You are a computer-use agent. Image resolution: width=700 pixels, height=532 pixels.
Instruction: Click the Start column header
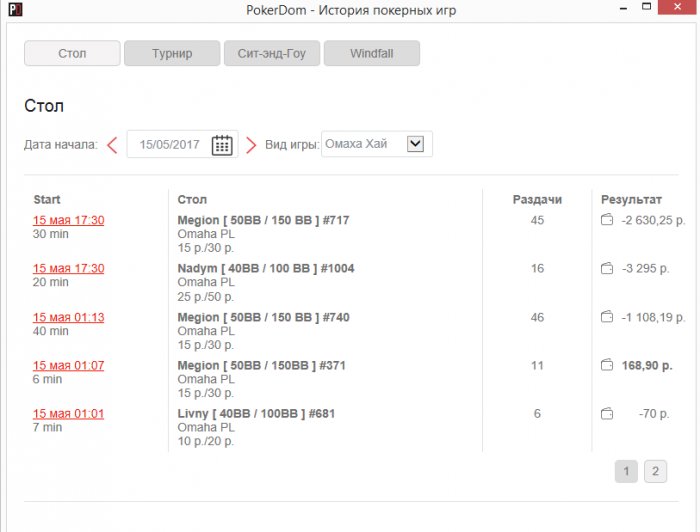(x=47, y=200)
